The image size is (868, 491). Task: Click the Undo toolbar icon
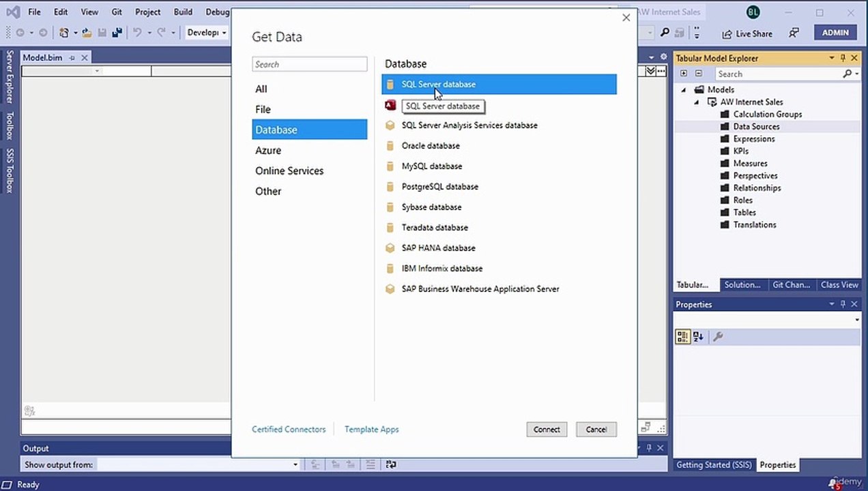(136, 33)
